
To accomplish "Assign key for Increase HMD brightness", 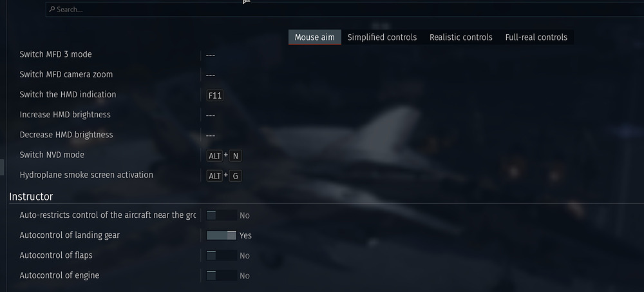I will (211, 115).
